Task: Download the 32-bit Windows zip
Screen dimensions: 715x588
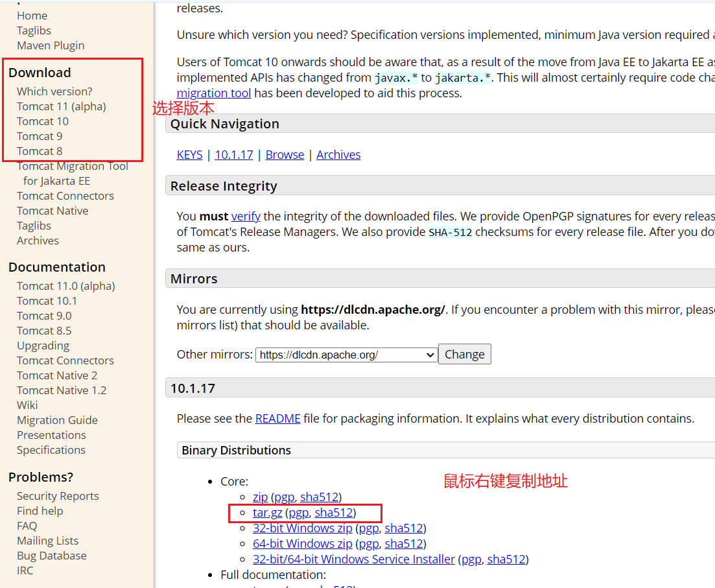Action: [303, 528]
